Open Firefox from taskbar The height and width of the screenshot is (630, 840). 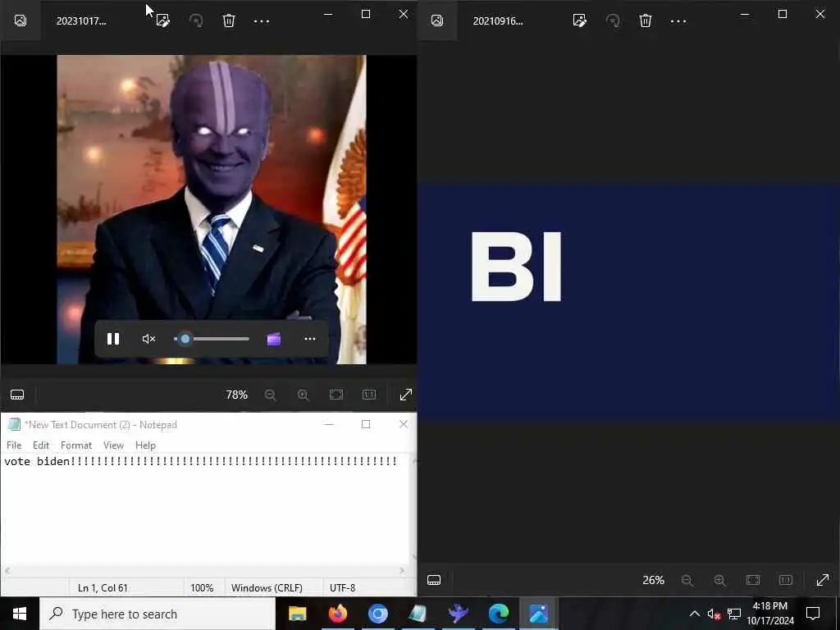point(337,614)
